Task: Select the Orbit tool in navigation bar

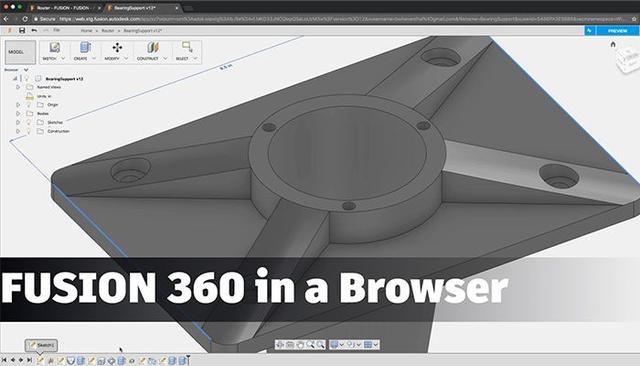Action: (280, 345)
